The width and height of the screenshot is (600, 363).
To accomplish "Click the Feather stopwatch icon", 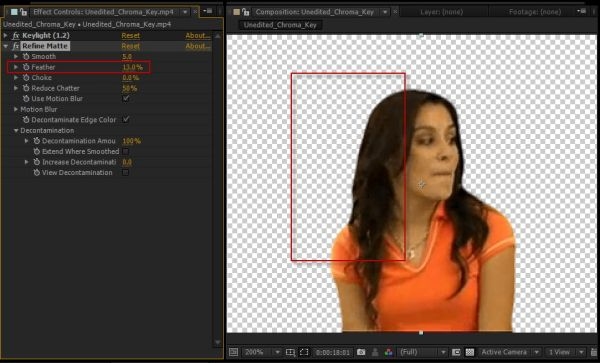I will tap(26, 67).
